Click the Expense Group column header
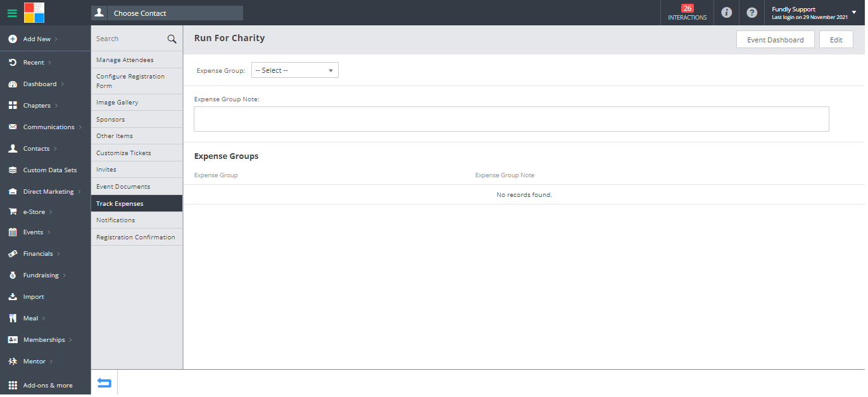This screenshot has width=868, height=397. click(x=216, y=175)
